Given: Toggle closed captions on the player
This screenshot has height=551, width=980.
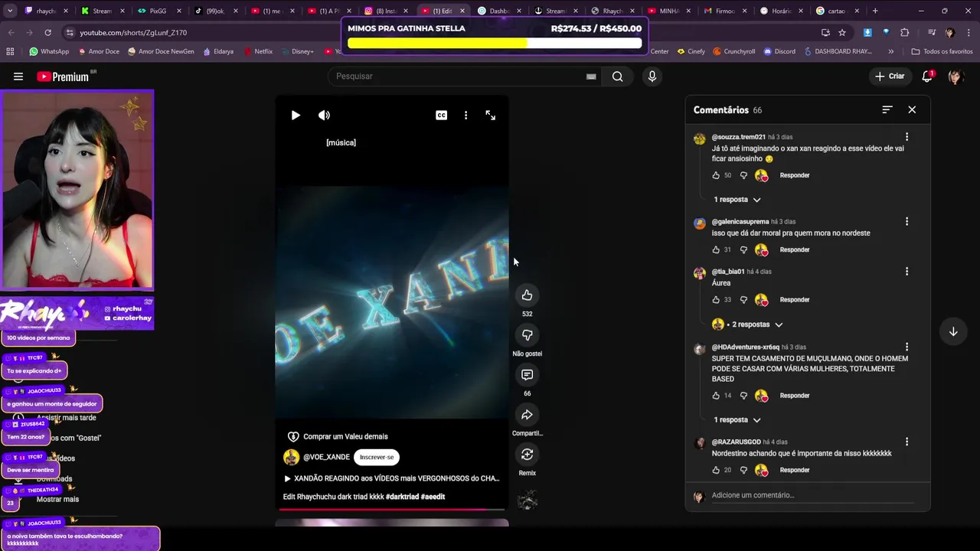Looking at the screenshot, I should tap(441, 115).
